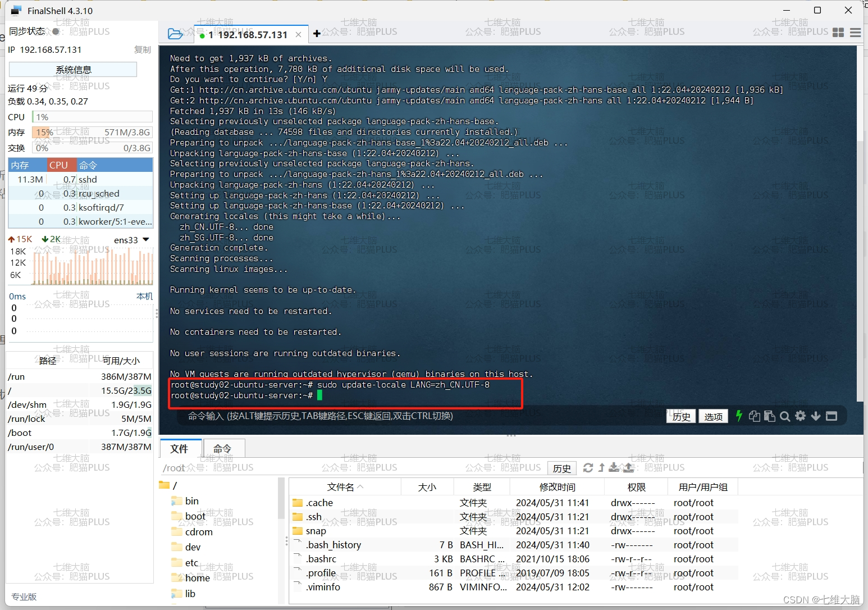Focus the command input field

[421, 416]
